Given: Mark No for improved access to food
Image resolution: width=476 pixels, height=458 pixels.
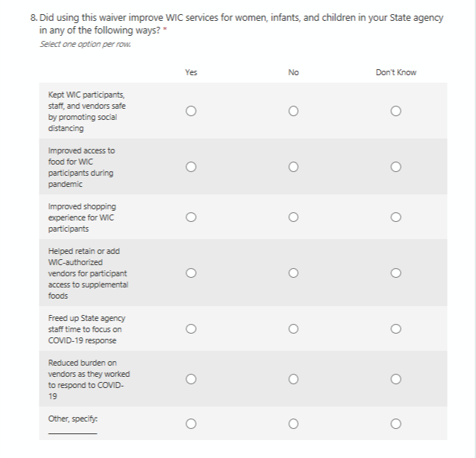Looking at the screenshot, I should tap(293, 167).
